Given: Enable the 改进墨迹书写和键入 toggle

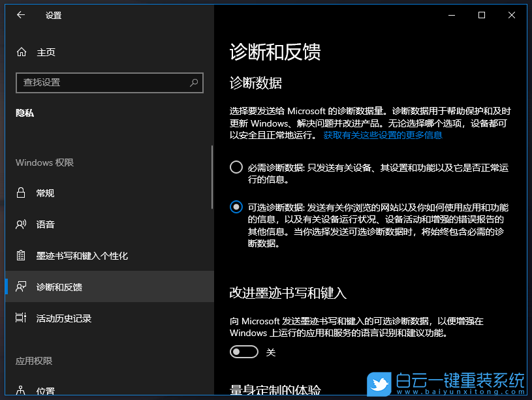Looking at the screenshot, I should click(x=243, y=352).
